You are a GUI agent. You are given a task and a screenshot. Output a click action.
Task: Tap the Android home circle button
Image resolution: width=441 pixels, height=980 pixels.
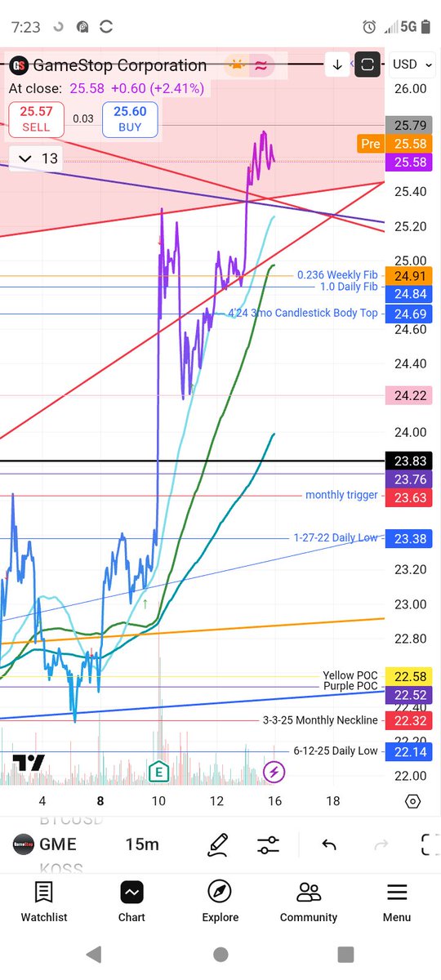pos(220,954)
